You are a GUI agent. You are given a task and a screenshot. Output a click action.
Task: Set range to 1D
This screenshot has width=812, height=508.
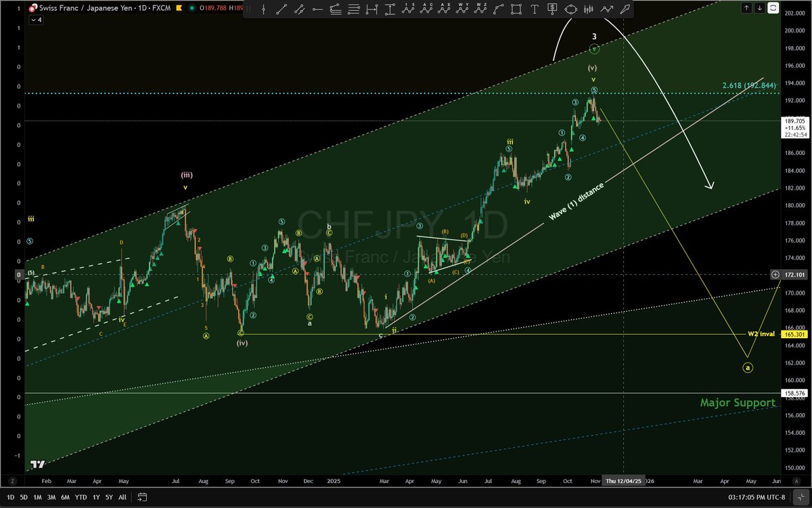pyautogui.click(x=12, y=497)
